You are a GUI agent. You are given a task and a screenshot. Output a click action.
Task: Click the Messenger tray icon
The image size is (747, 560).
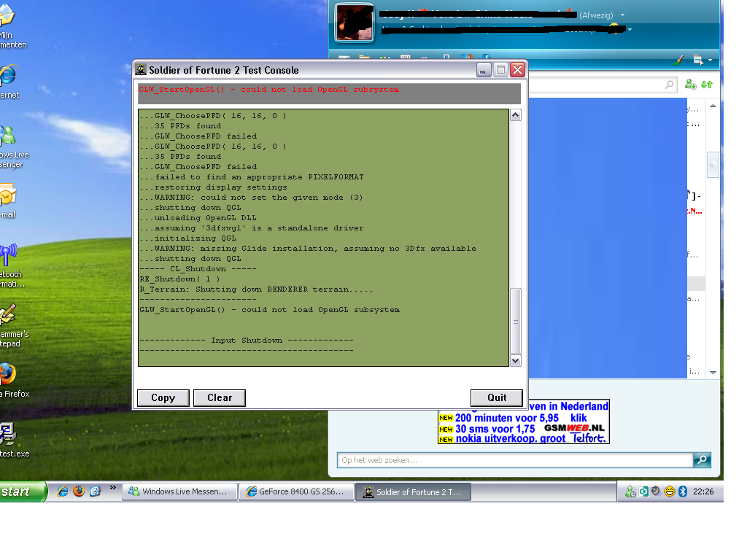point(630,492)
